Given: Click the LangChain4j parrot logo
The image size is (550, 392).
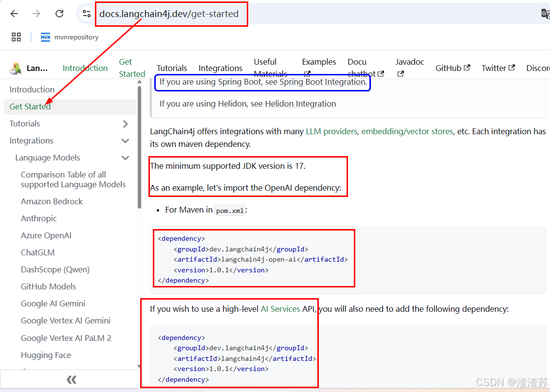Looking at the screenshot, I should [x=15, y=68].
